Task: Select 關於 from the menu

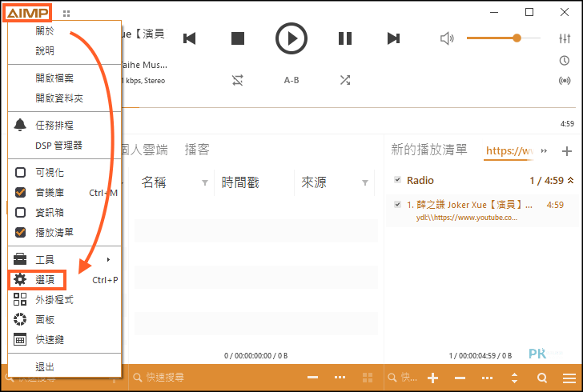Action: click(x=45, y=31)
